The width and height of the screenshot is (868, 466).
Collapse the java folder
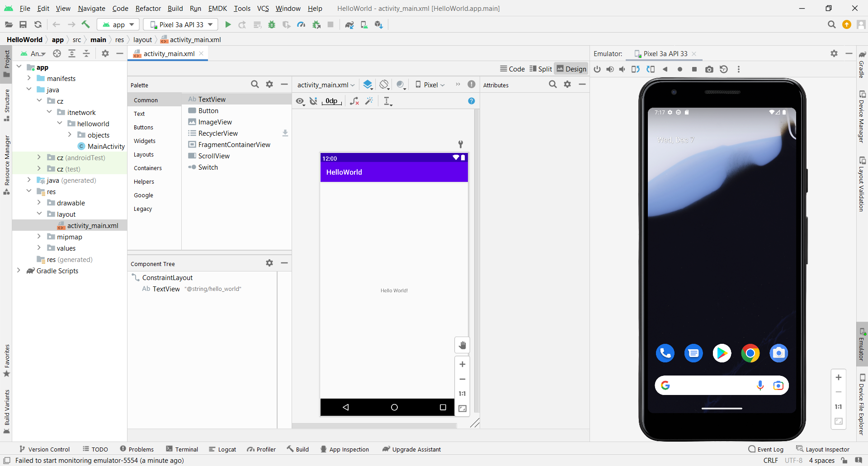tap(29, 90)
